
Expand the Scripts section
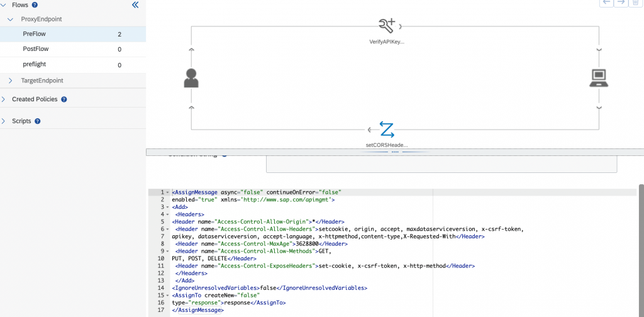(4, 121)
